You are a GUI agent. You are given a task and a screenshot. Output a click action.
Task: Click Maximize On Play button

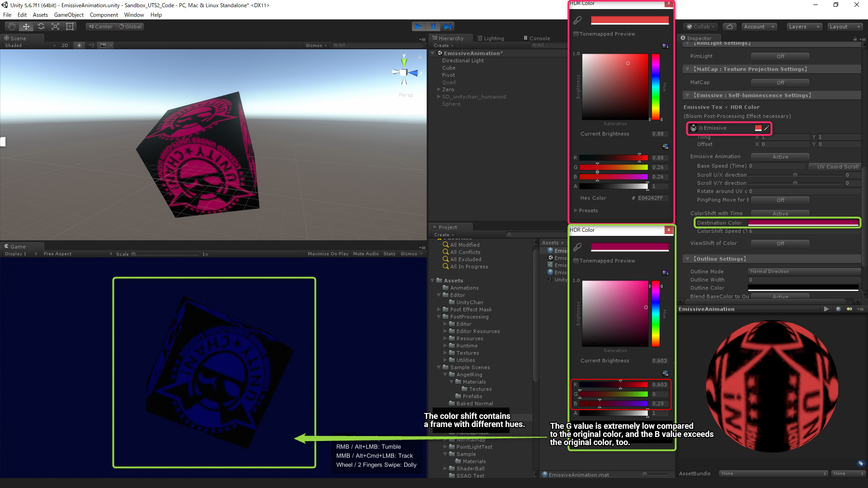[328, 254]
